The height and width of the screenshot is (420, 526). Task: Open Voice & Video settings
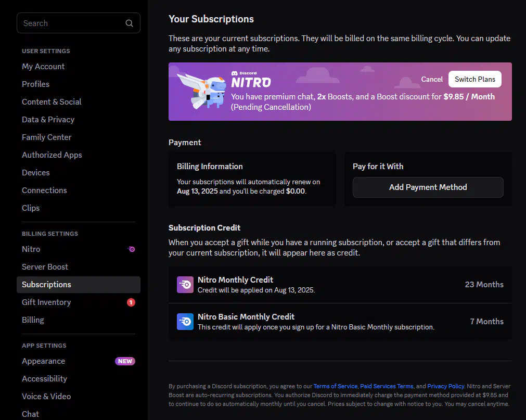tap(79, 397)
